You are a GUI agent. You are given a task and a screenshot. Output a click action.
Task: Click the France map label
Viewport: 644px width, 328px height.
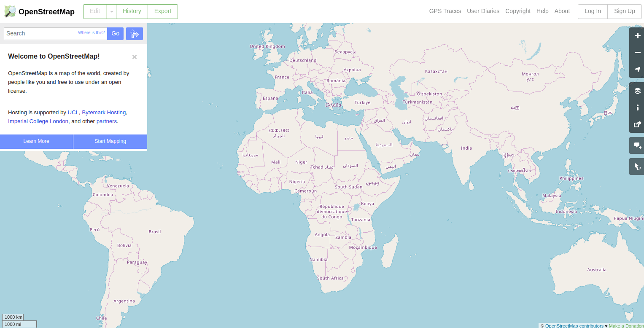coord(282,77)
